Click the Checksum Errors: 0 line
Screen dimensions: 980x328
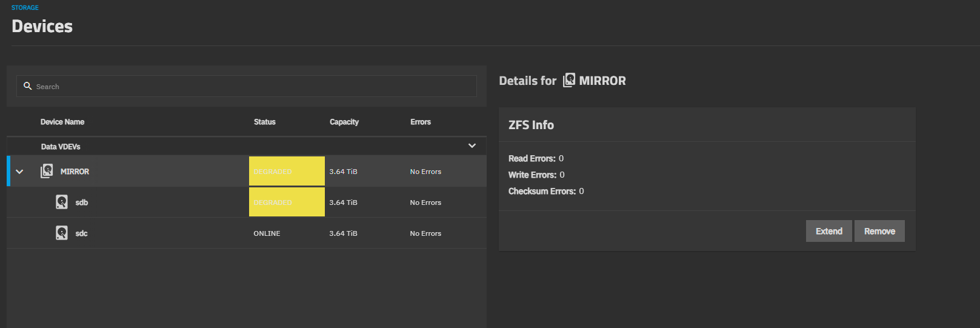point(546,191)
